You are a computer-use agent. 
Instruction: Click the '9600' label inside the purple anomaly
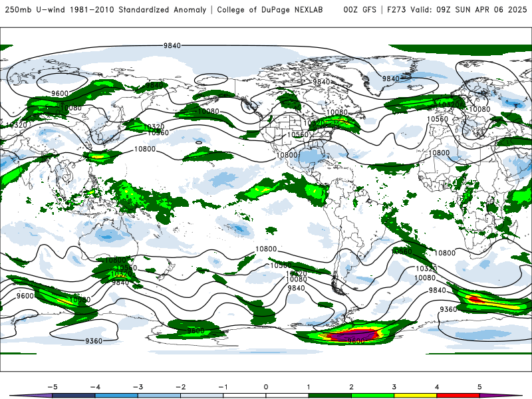click(x=356, y=341)
